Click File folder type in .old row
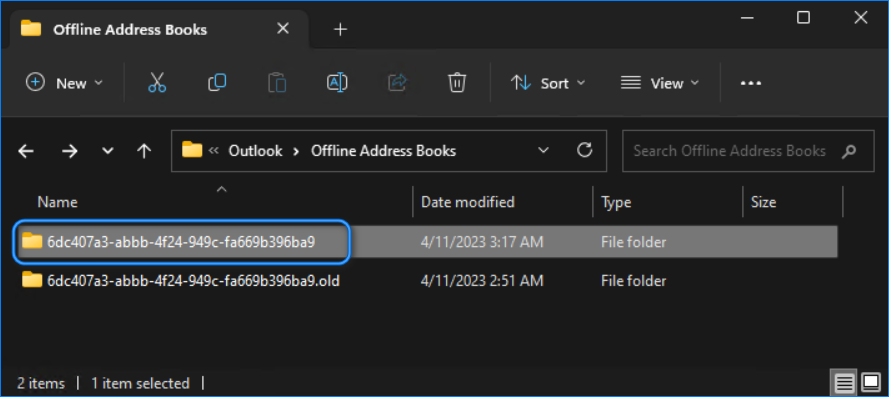Screen dimensions: 889x397 point(633,280)
